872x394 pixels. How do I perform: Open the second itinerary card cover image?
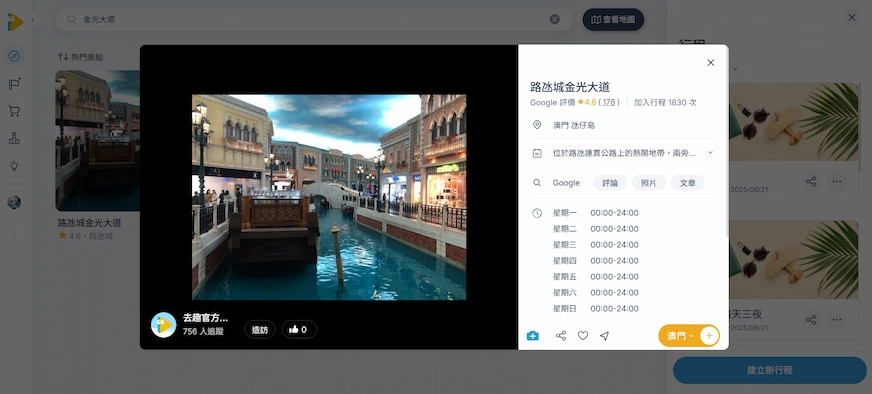pos(794,260)
